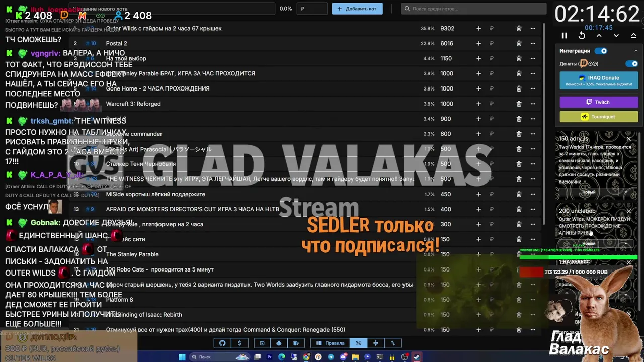Click the clear all lots trash icon
This screenshot has width=644, height=362.
coord(296,343)
